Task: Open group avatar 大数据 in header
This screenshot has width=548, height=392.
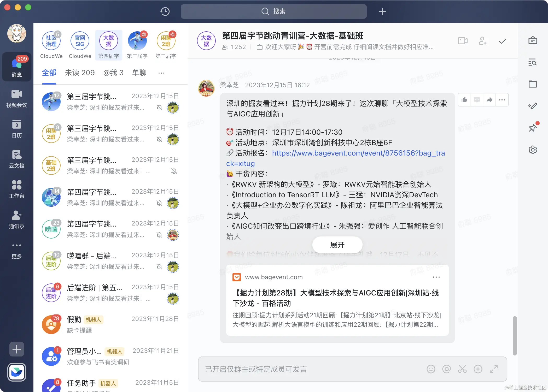Action: pos(206,41)
